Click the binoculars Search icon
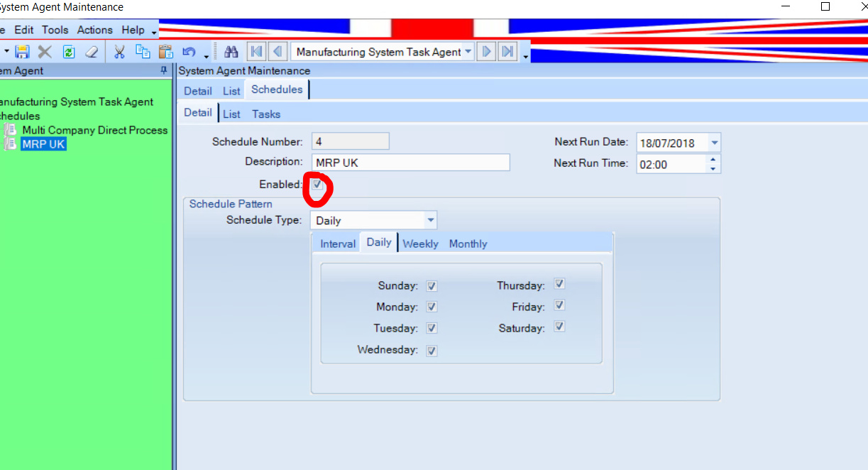 point(231,52)
